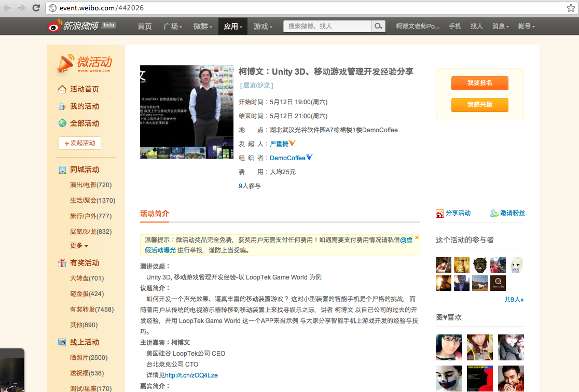
Task: Go to 首页 in the top nav
Action: pos(144,26)
